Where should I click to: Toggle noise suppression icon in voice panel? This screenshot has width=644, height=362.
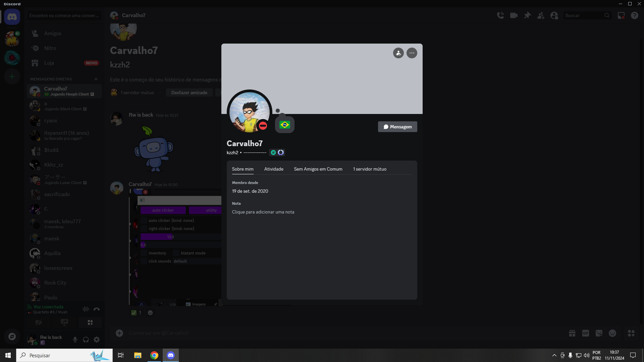[x=86, y=309]
